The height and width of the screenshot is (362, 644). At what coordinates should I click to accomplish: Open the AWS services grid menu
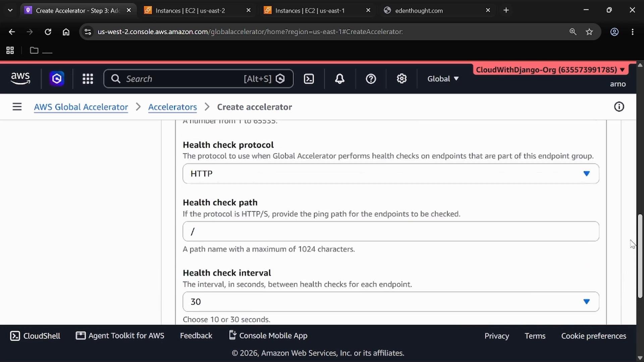pyautogui.click(x=88, y=79)
